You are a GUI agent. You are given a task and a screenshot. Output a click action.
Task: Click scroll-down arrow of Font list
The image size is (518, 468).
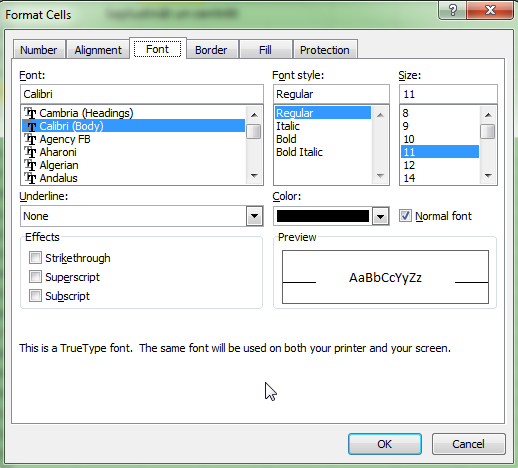[x=254, y=176]
